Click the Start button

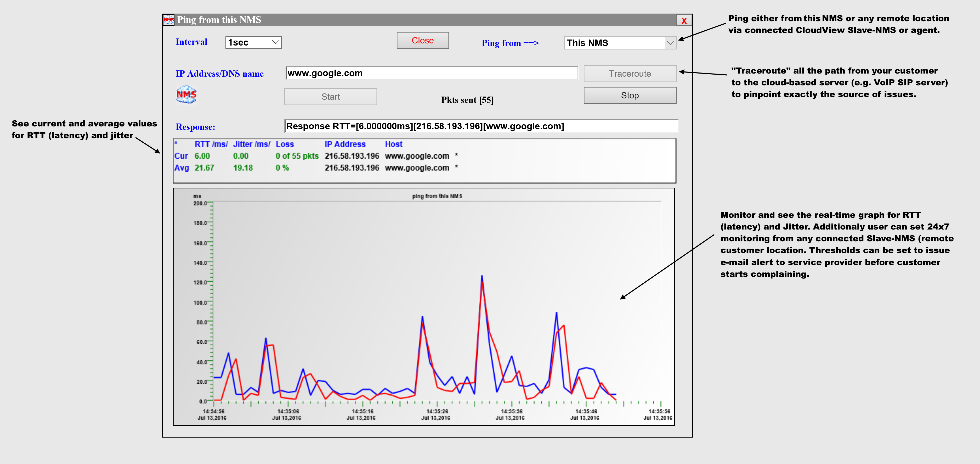click(331, 97)
